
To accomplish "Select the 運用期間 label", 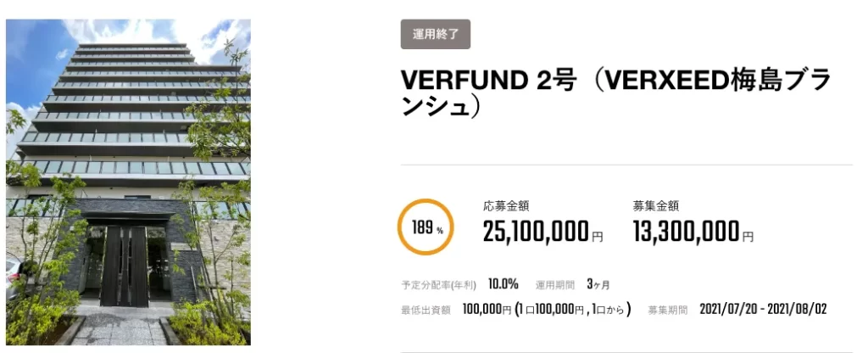I will pyautogui.click(x=555, y=284).
